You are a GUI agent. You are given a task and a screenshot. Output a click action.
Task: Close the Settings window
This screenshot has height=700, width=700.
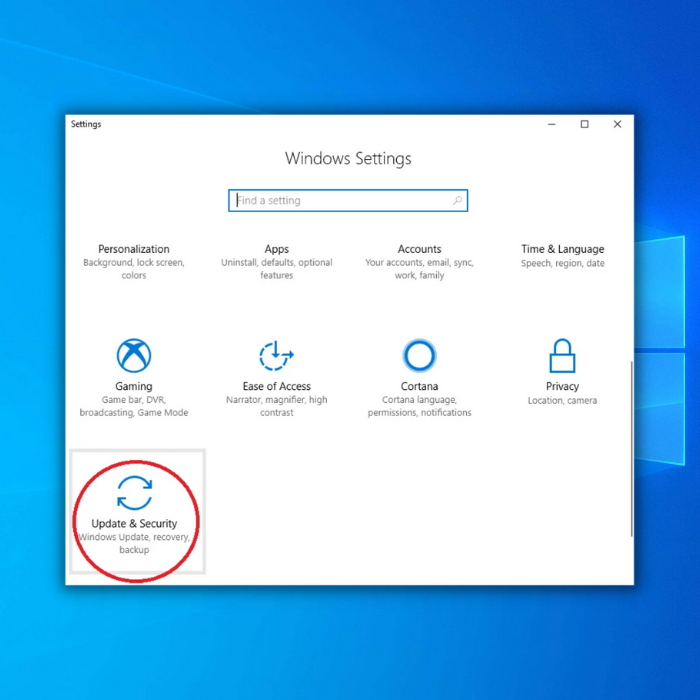point(617,125)
